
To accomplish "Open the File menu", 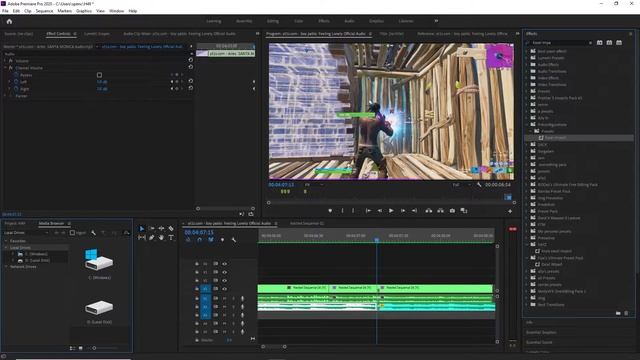I will 5,11.
